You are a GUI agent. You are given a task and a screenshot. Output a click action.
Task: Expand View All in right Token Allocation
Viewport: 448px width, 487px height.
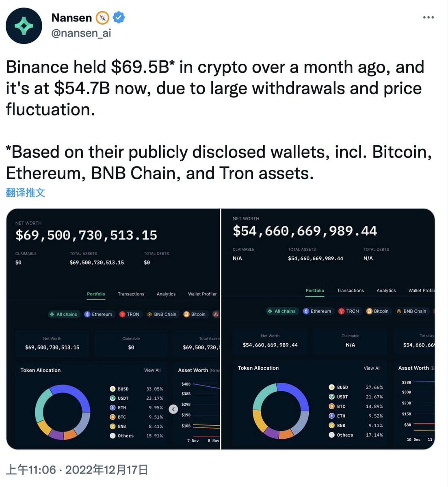click(372, 368)
